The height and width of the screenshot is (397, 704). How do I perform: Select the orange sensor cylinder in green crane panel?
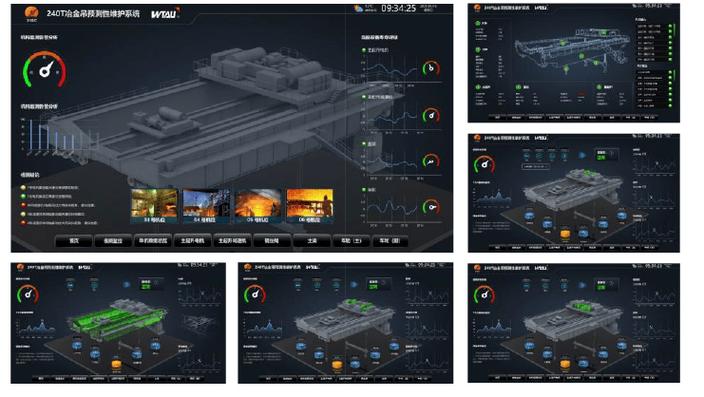(116, 364)
